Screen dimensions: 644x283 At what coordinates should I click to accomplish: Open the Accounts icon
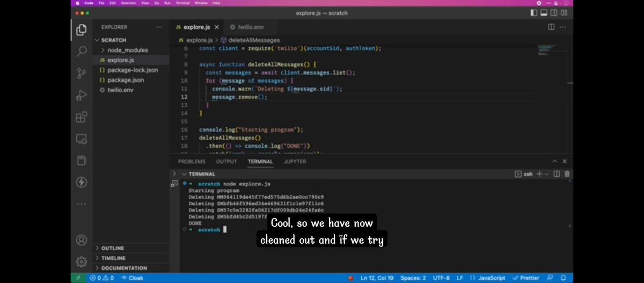pyautogui.click(x=82, y=240)
